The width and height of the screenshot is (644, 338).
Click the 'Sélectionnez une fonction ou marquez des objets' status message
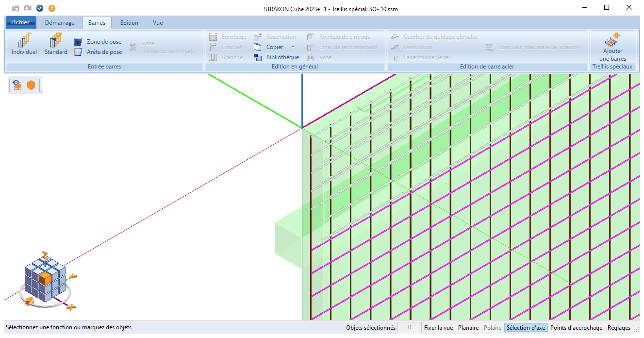[68, 328]
